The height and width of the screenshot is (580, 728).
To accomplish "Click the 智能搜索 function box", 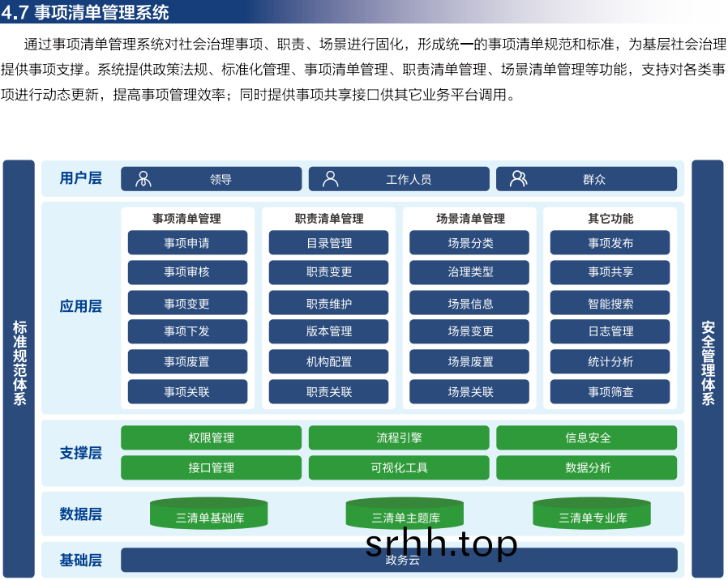I will pyautogui.click(x=610, y=304).
